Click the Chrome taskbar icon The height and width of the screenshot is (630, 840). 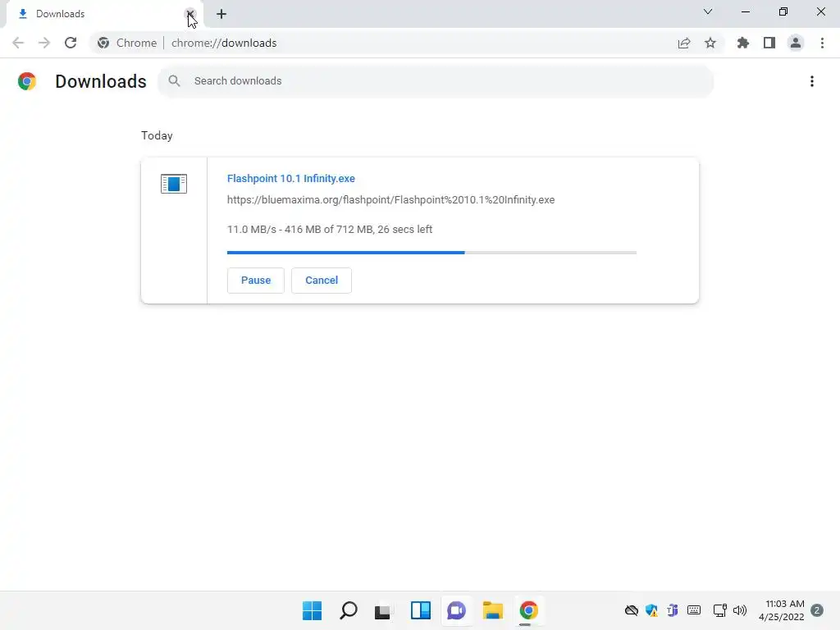(x=528, y=610)
